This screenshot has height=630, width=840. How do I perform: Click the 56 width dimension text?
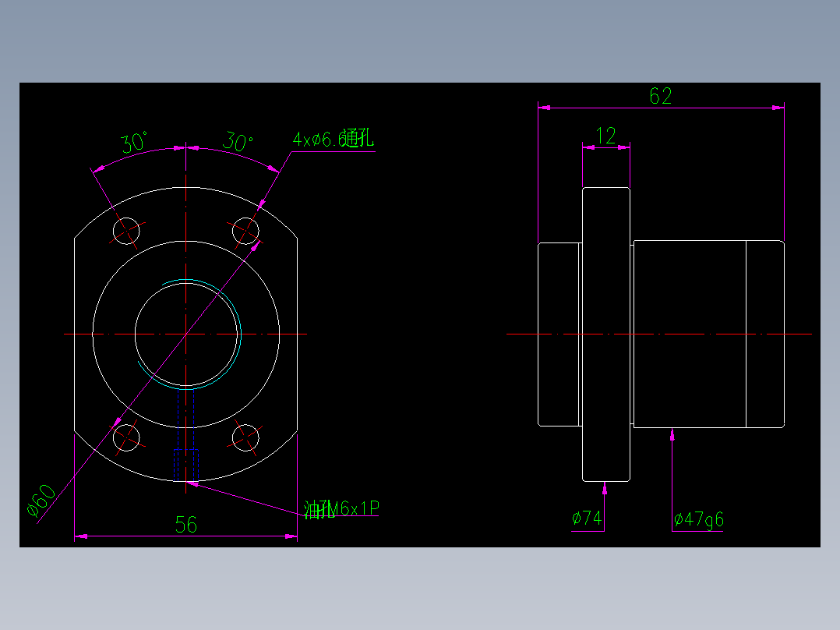(x=186, y=525)
